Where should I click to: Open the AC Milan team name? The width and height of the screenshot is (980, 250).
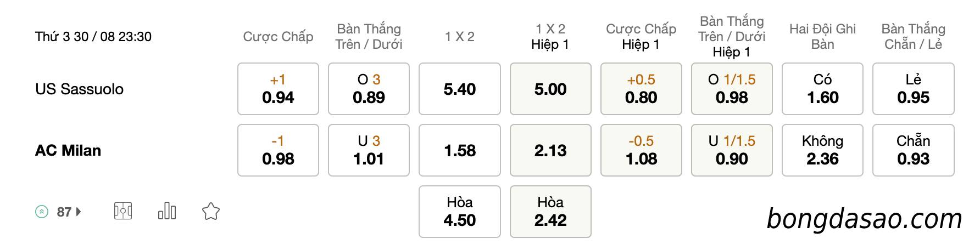click(x=68, y=150)
